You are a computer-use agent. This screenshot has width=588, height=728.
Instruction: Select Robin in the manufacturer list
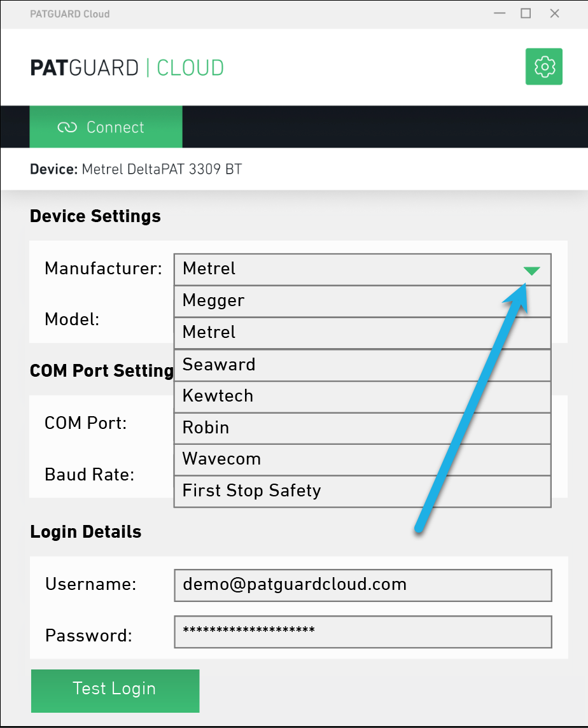[362, 428]
